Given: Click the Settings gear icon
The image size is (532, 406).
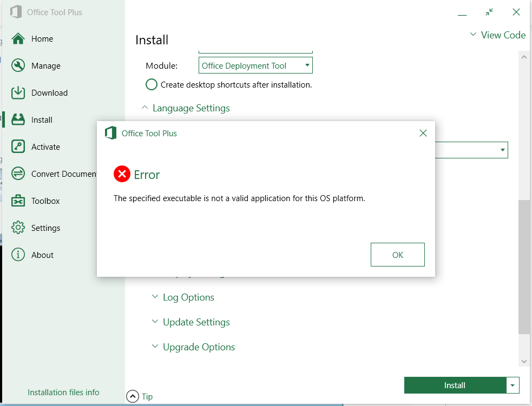Looking at the screenshot, I should coord(18,228).
